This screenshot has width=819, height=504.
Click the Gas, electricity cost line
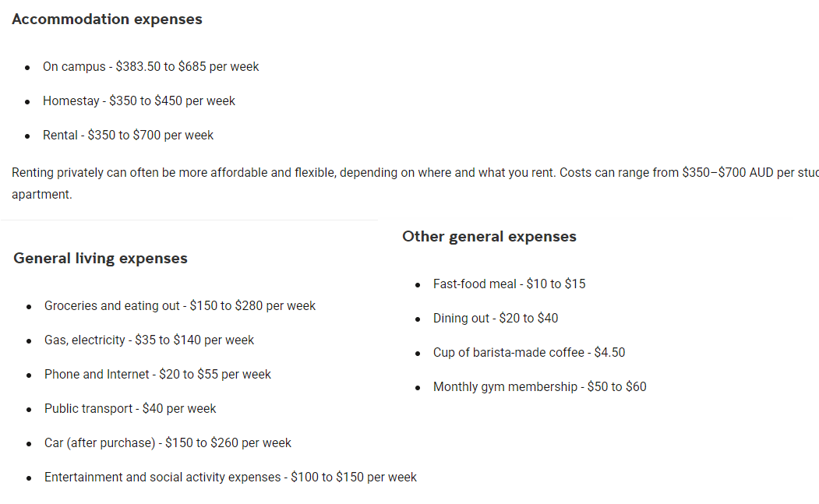[149, 340]
